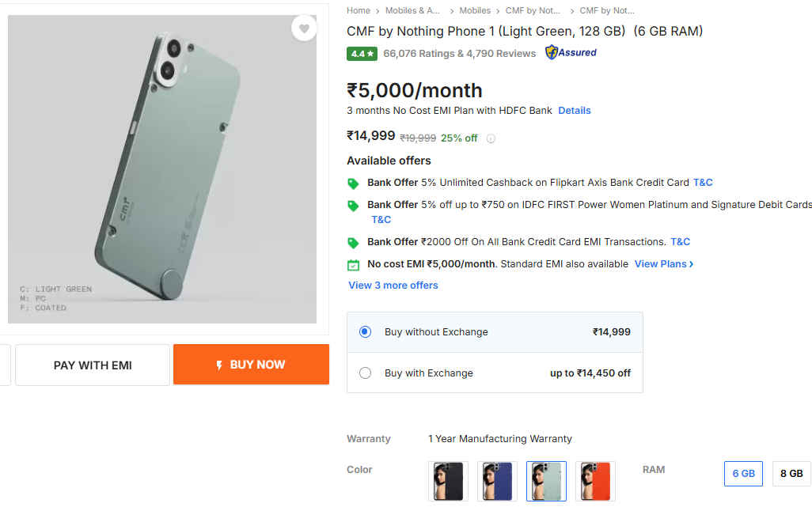Select the orange color variant
This screenshot has width=812, height=507.
point(595,481)
